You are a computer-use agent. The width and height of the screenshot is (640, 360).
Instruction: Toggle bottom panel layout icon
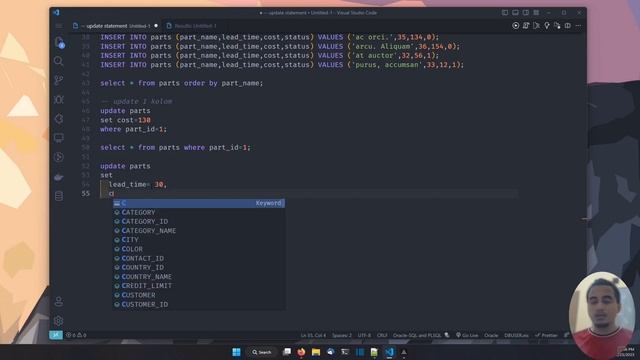pos(516,13)
